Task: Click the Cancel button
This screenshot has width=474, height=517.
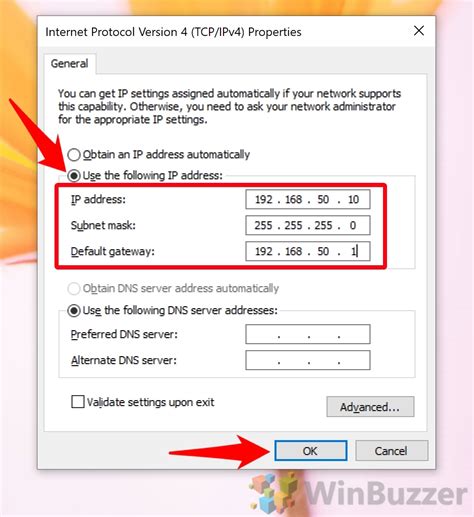Action: click(391, 451)
